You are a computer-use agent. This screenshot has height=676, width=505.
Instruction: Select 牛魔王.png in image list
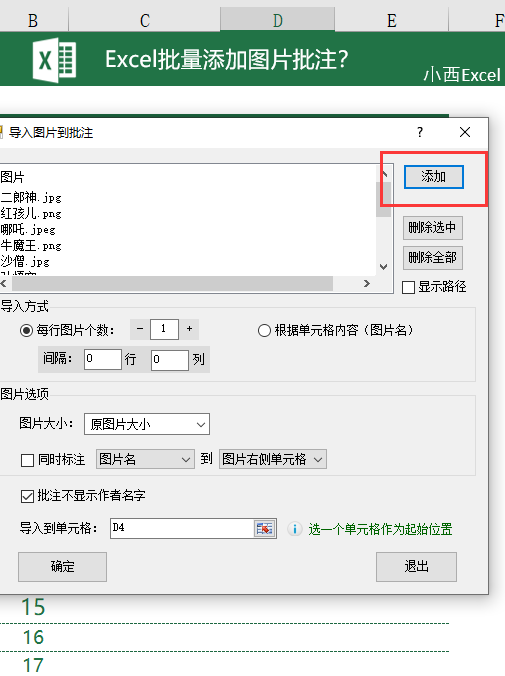(x=31, y=246)
